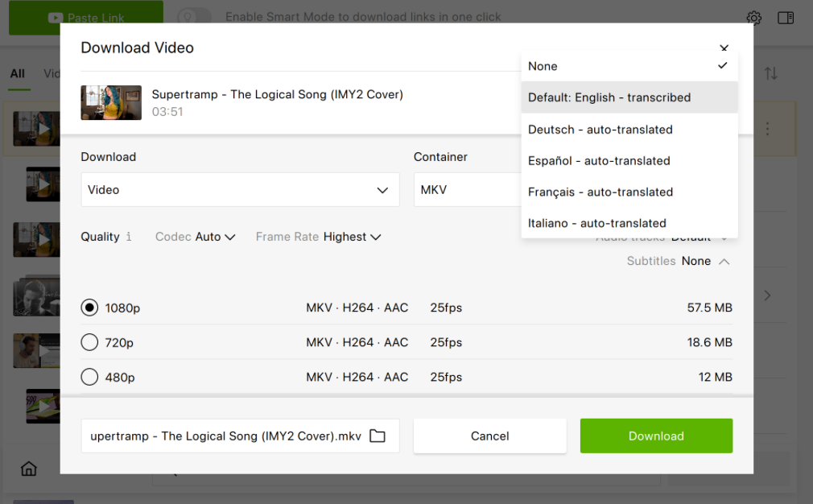Select 480p quality option
Viewport: 813px width, 504px height.
[x=89, y=377]
